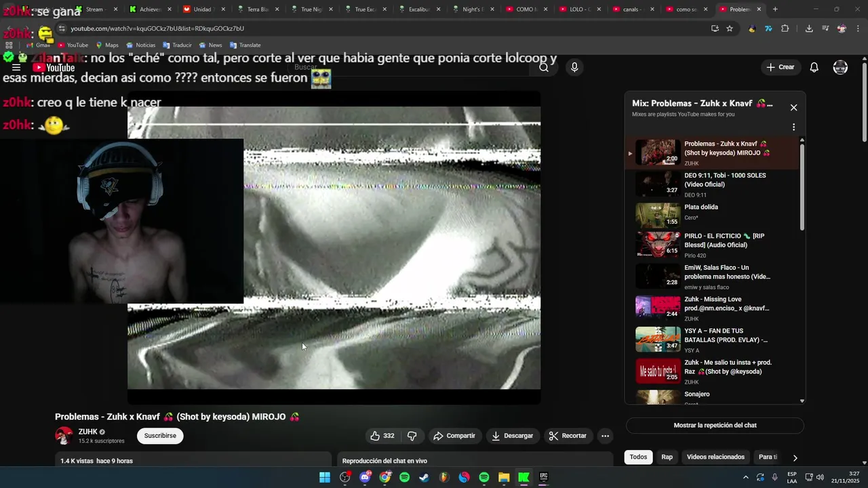This screenshot has height=488, width=868.
Task: Open Epic Games Launcher from the taskbar
Action: pyautogui.click(x=543, y=477)
